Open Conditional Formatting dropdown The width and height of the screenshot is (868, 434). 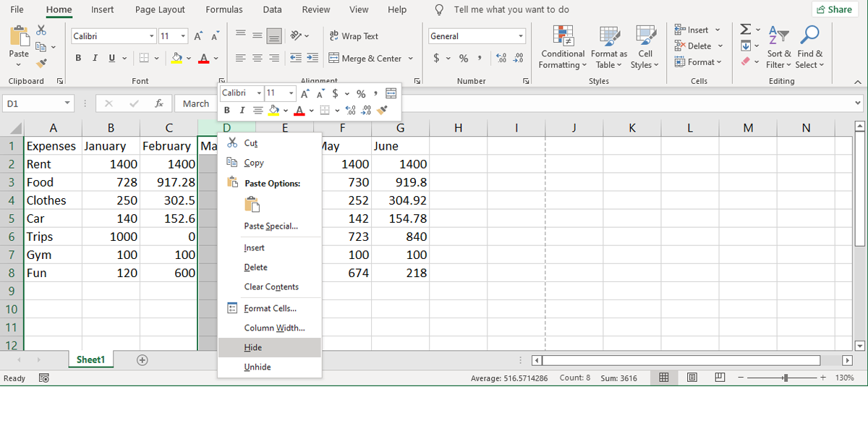tap(563, 48)
